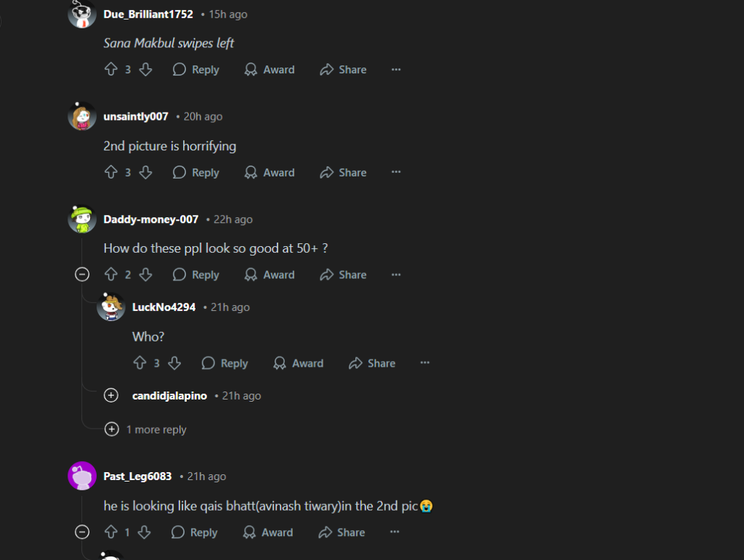This screenshot has height=560, width=744.
Task: Reply to unsaintly007's comment
Action: click(x=196, y=173)
